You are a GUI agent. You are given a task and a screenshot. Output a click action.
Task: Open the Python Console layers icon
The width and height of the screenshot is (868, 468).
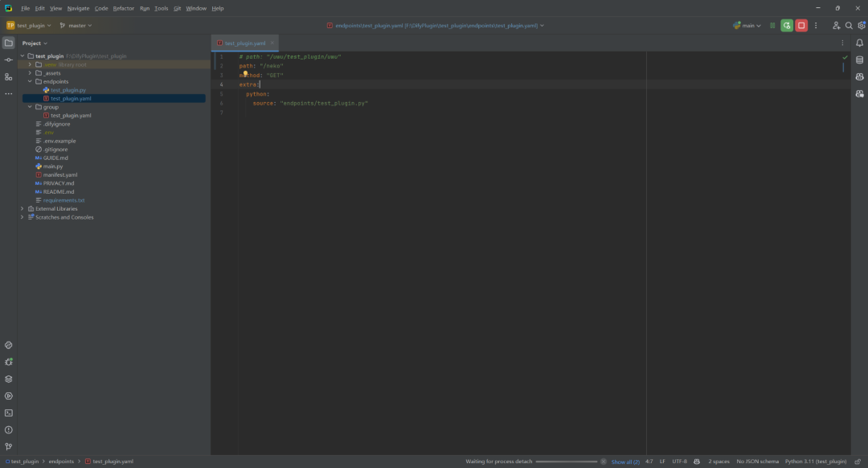[8, 379]
